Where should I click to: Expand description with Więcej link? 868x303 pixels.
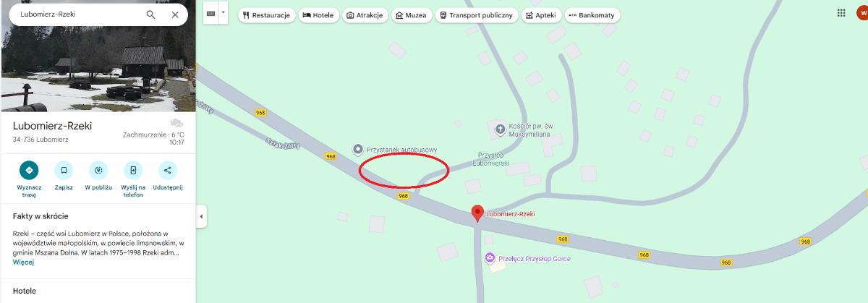click(x=23, y=262)
